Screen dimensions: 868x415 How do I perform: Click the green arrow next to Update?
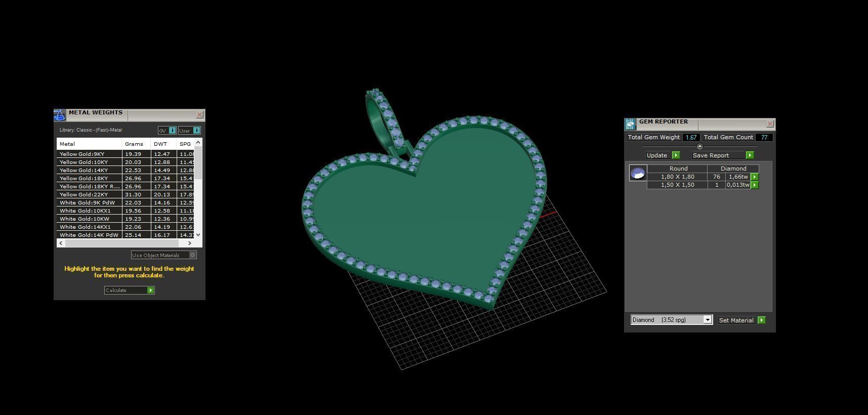676,155
